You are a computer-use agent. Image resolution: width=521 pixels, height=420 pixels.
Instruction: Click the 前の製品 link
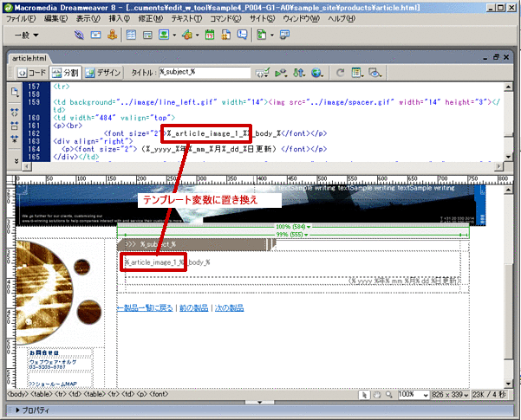click(193, 308)
